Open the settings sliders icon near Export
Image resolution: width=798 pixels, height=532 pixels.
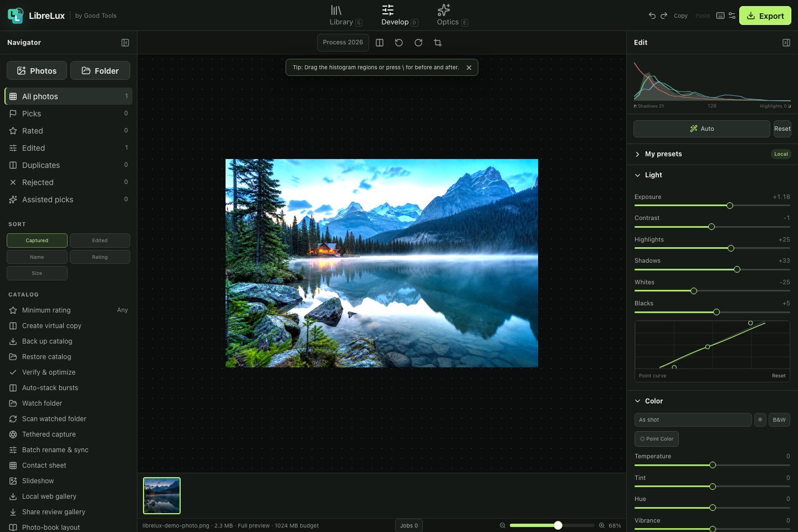732,16
